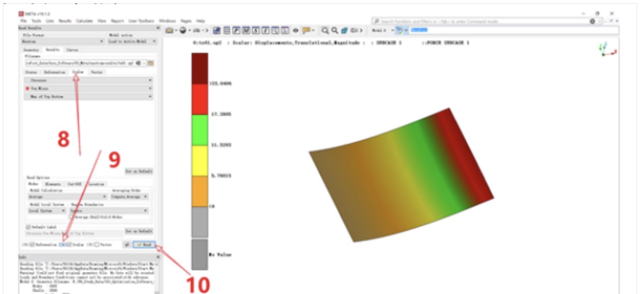The height and width of the screenshot is (294, 644).
Task: Open the Local System dropdown
Action: [47, 211]
